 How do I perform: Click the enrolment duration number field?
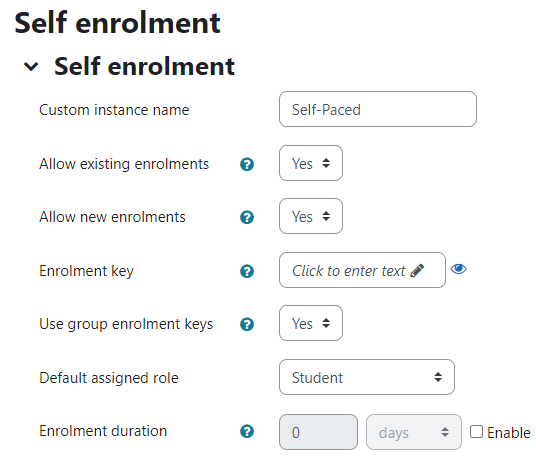[318, 432]
